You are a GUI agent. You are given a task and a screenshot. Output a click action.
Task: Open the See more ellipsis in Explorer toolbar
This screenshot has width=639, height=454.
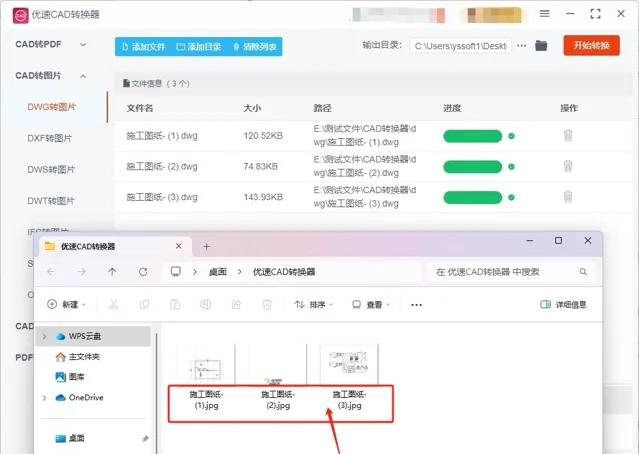click(416, 305)
